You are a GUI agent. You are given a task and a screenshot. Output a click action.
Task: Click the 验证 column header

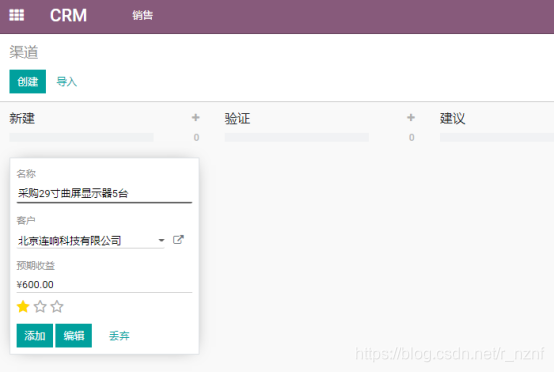click(237, 118)
